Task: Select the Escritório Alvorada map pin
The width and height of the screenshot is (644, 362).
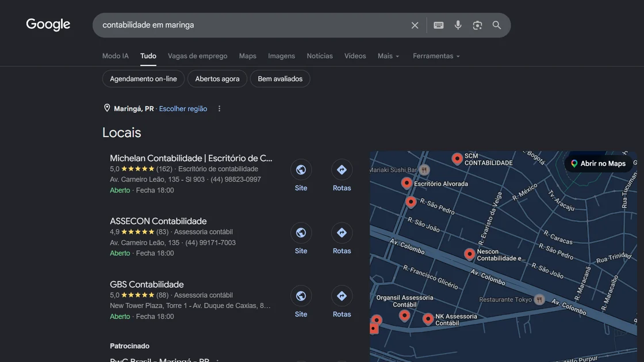Action: pos(406,183)
